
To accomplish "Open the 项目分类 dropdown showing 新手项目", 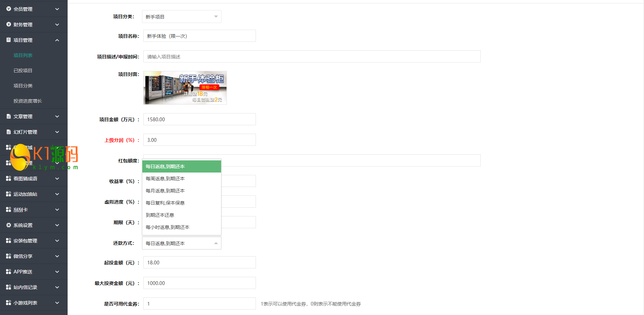I will pos(182,17).
